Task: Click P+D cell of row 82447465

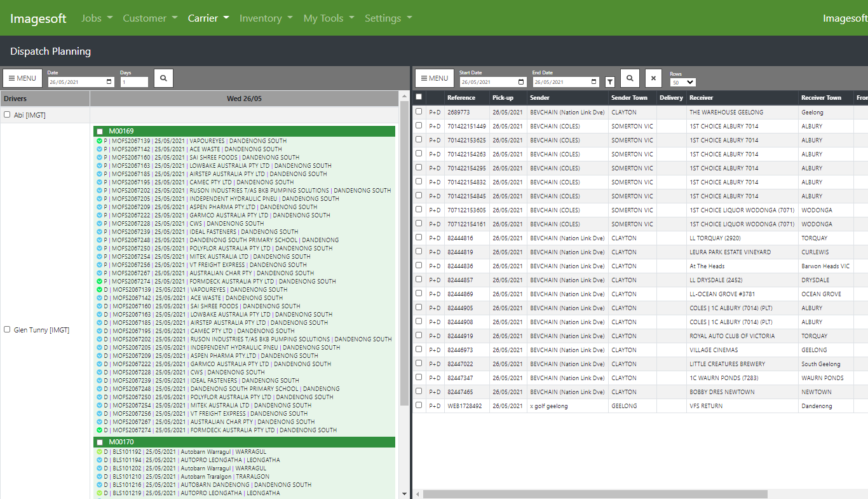Action: (435, 392)
